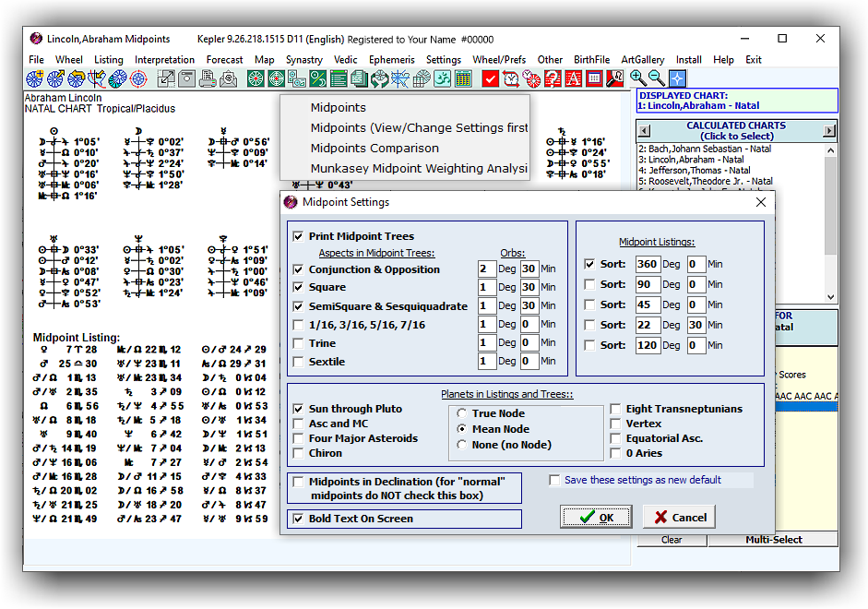Click the red letter A icon

pyautogui.click(x=573, y=78)
